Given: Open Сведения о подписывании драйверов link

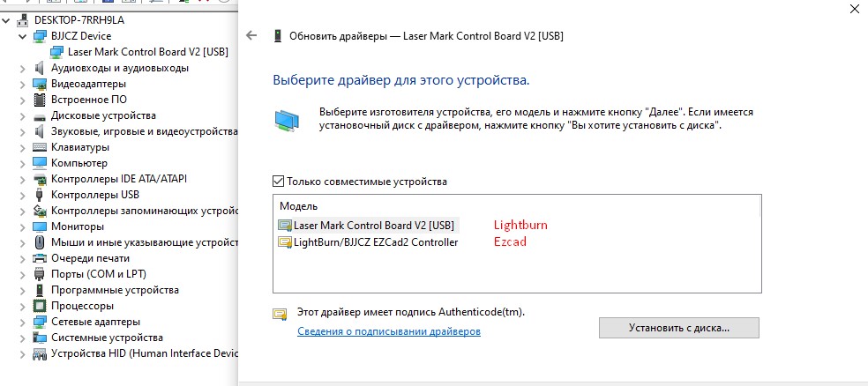Looking at the screenshot, I should (x=389, y=331).
